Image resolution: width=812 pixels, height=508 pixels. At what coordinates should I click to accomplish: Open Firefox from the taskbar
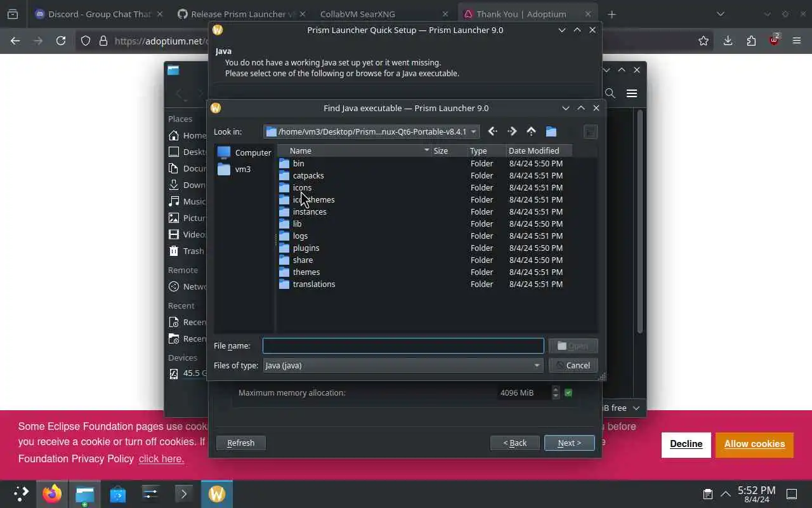click(52, 493)
